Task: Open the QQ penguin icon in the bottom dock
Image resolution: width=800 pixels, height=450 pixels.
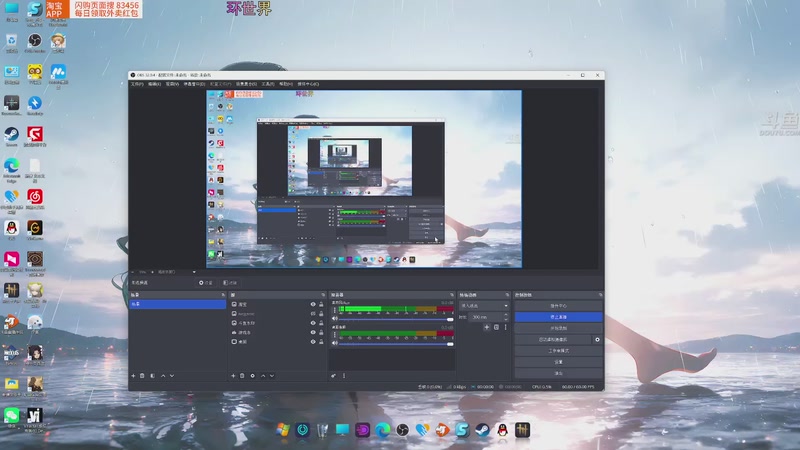Action: (503, 430)
